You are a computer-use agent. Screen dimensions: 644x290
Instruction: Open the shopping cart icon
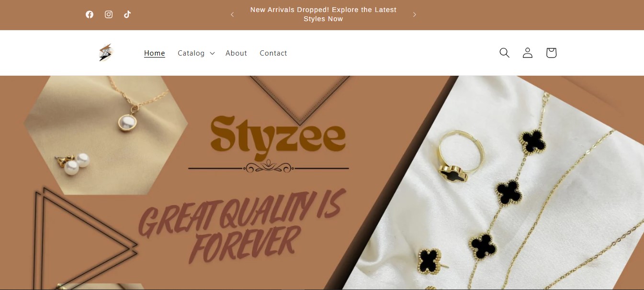551,53
